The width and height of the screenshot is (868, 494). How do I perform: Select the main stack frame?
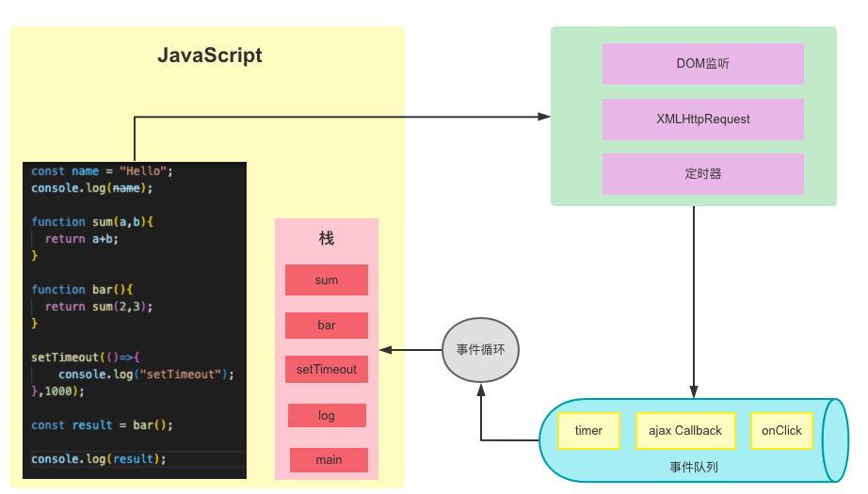pos(329,460)
